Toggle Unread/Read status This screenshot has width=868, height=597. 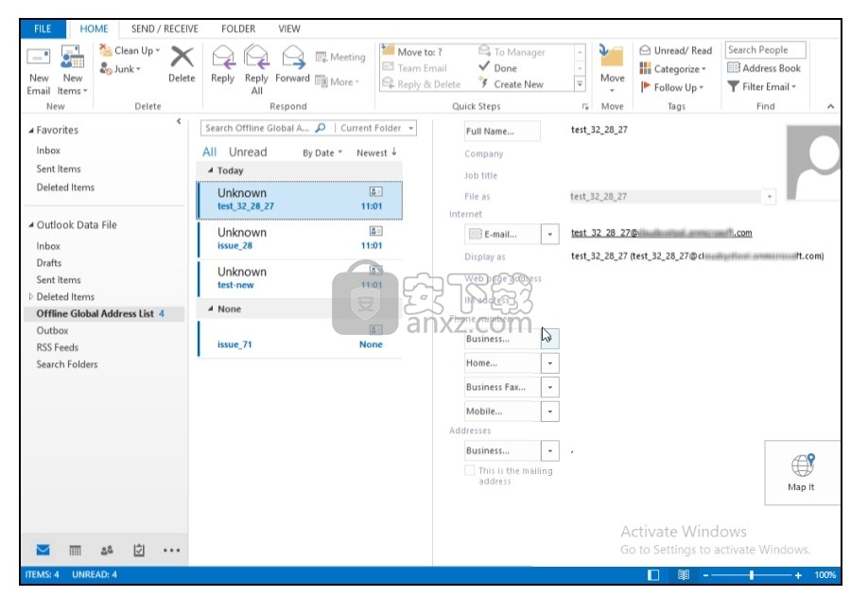[676, 50]
